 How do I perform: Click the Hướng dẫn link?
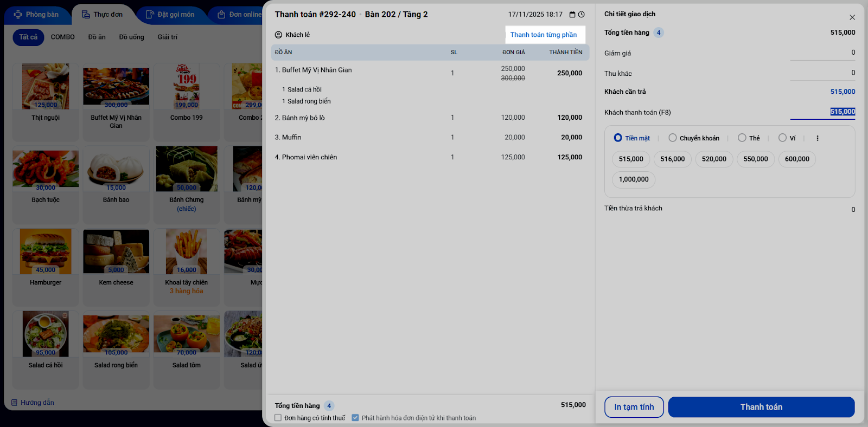click(37, 403)
